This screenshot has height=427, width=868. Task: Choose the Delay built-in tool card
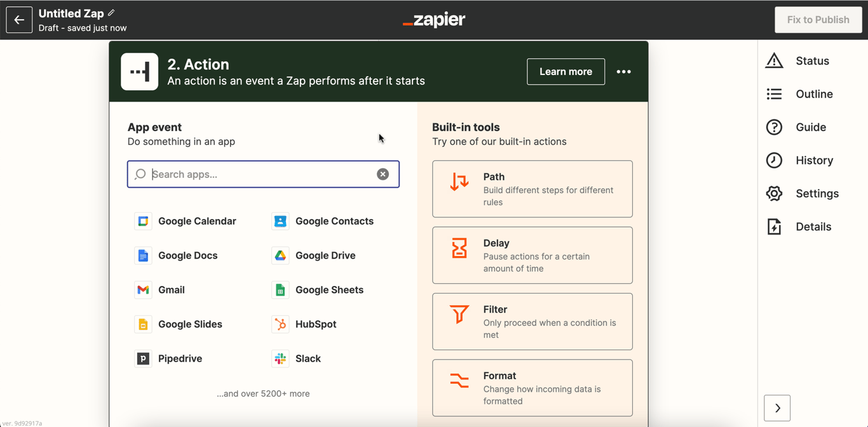532,255
